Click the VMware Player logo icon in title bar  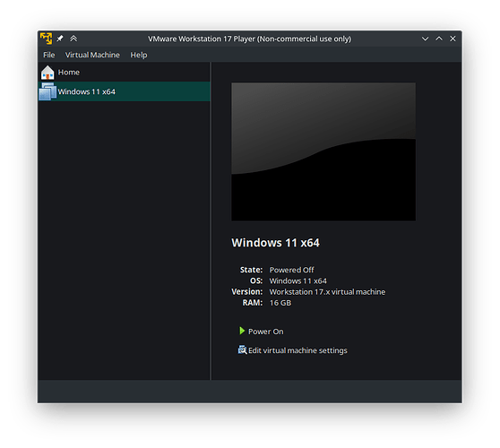(46, 39)
